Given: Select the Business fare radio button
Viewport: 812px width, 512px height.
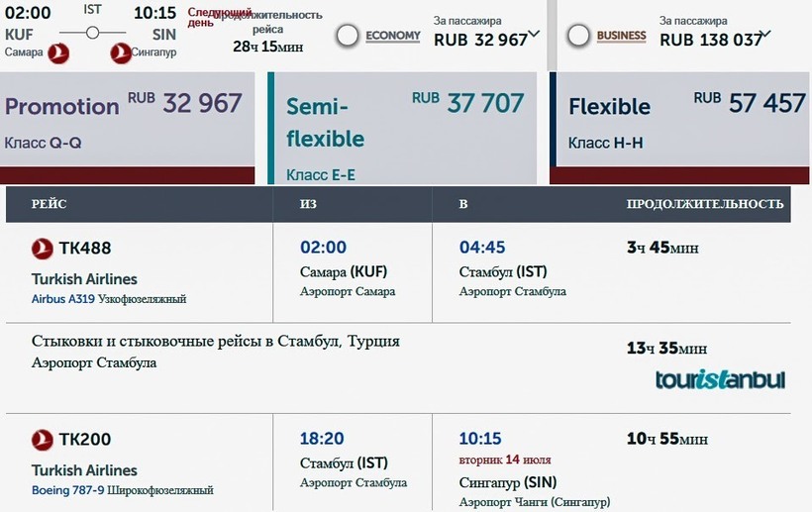Looking at the screenshot, I should pyautogui.click(x=578, y=37).
